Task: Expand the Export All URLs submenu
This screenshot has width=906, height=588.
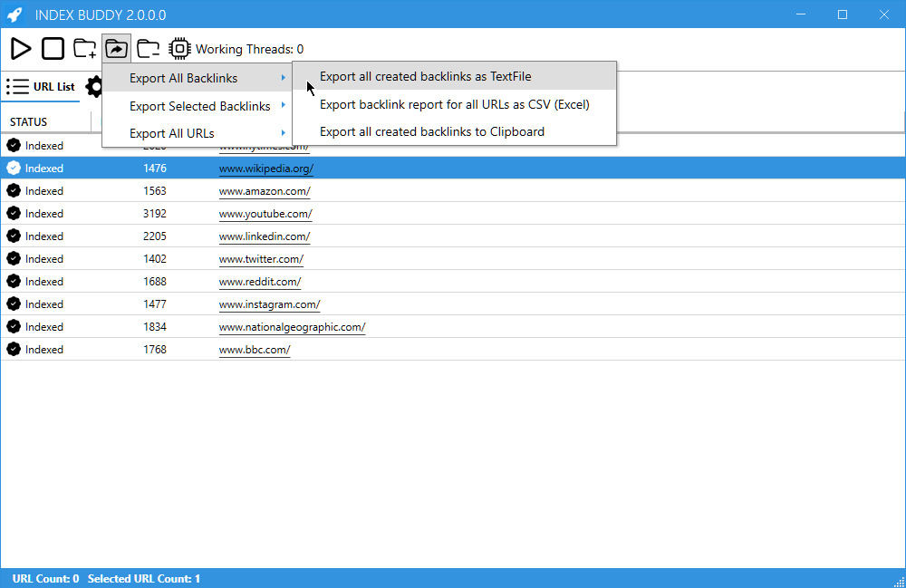Action: [x=171, y=132]
